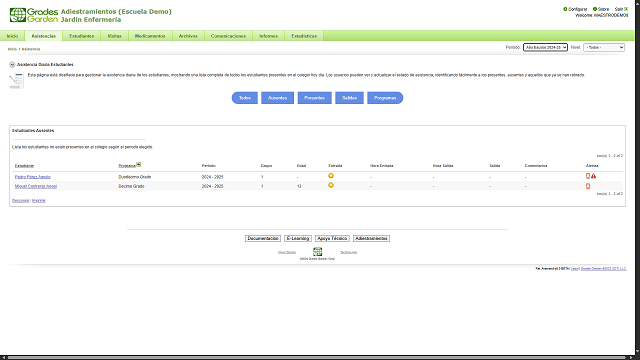Open the Nivel dropdown
This screenshot has width=640, height=360.
[x=604, y=47]
